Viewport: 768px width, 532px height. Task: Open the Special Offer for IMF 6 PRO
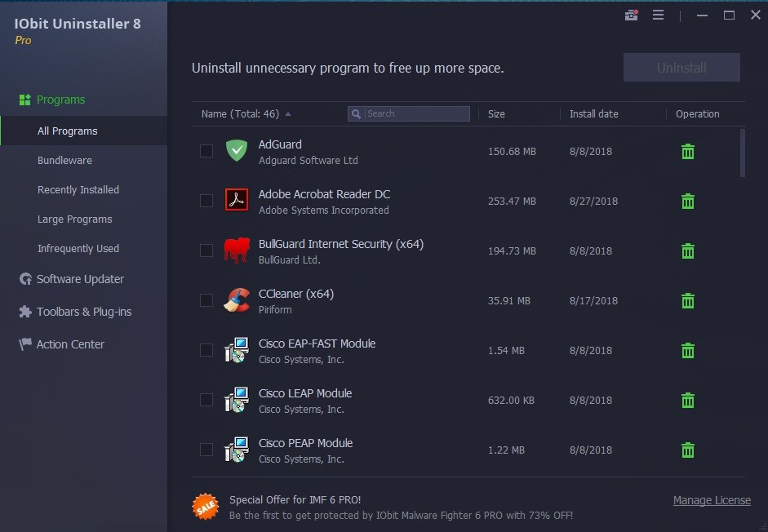[295, 499]
